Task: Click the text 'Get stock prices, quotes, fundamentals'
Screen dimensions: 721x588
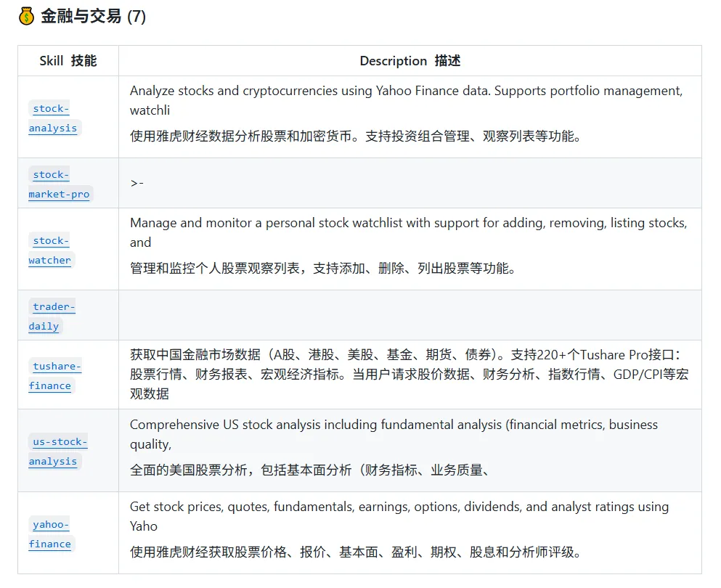Action: [243, 507]
